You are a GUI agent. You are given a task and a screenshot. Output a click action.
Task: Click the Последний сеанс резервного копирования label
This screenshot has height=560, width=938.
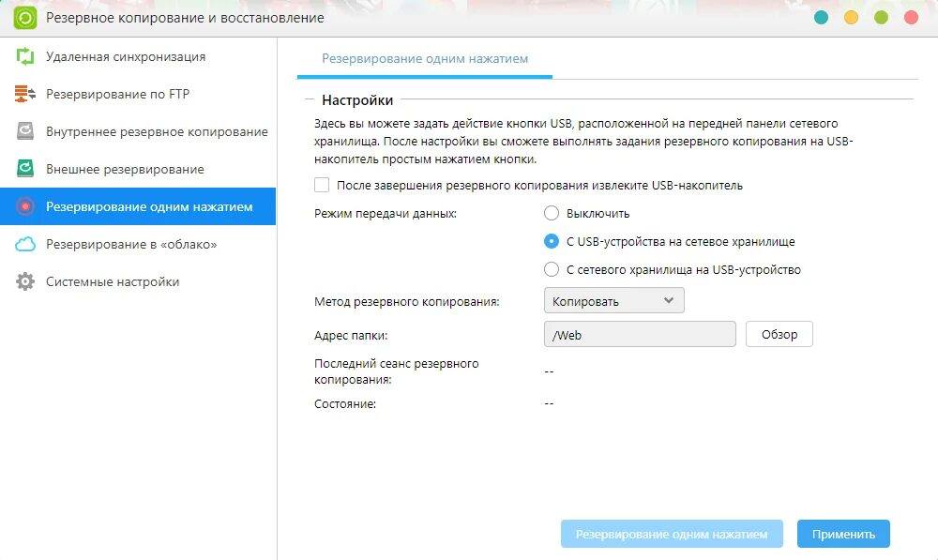[x=396, y=371]
